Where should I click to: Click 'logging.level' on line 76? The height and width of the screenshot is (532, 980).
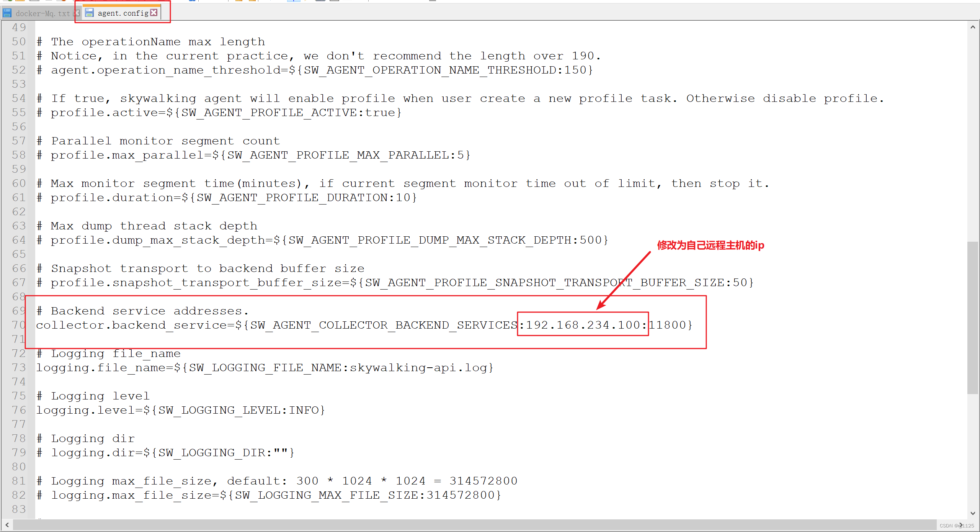click(x=85, y=410)
